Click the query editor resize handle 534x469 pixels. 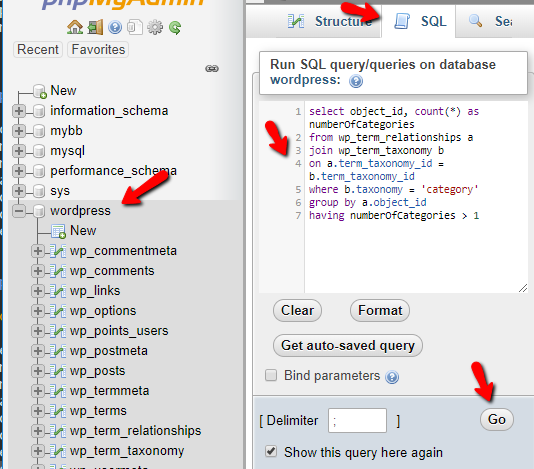(x=523, y=288)
